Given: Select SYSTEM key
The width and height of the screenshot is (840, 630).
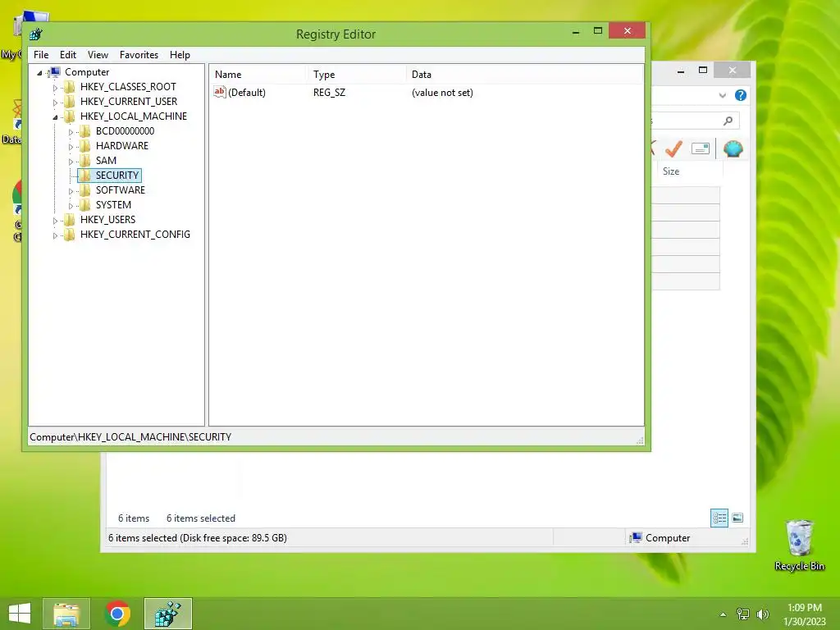Looking at the screenshot, I should click(113, 204).
